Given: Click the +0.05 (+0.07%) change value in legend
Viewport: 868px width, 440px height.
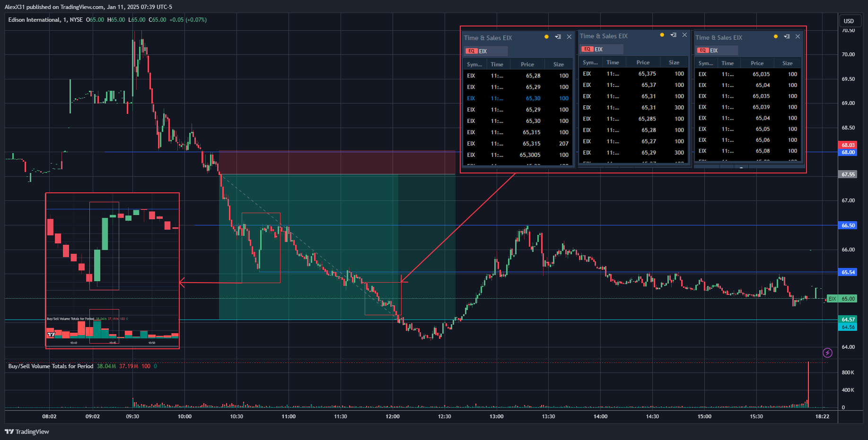Looking at the screenshot, I should coord(188,20).
